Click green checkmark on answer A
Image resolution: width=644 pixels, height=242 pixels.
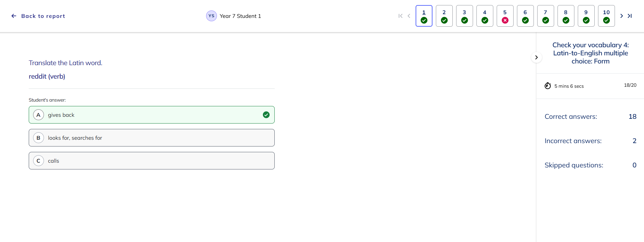266,115
